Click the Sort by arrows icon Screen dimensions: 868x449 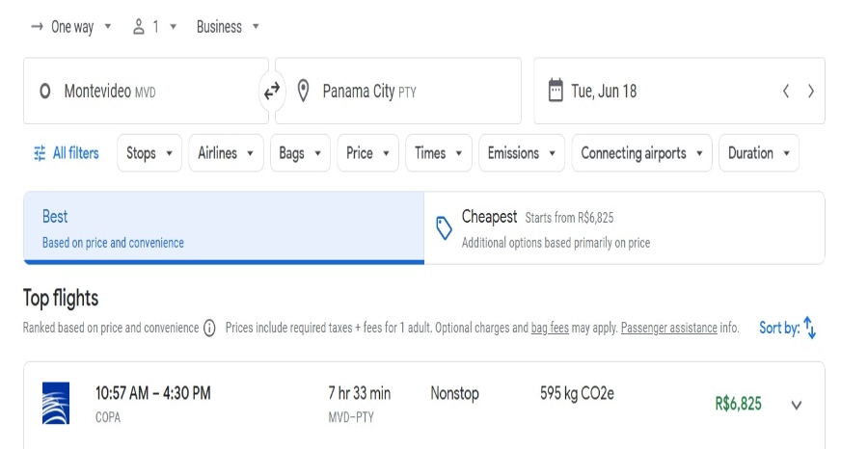[x=810, y=328]
